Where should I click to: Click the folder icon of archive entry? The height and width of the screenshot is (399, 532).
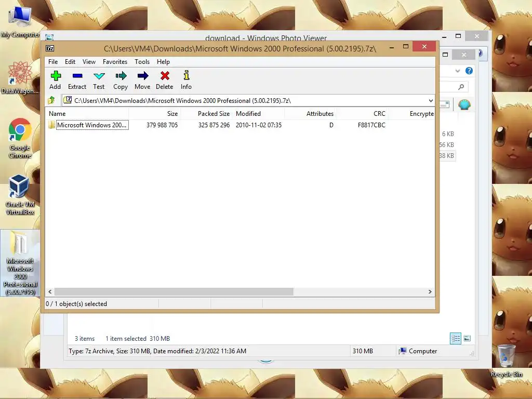tap(51, 125)
